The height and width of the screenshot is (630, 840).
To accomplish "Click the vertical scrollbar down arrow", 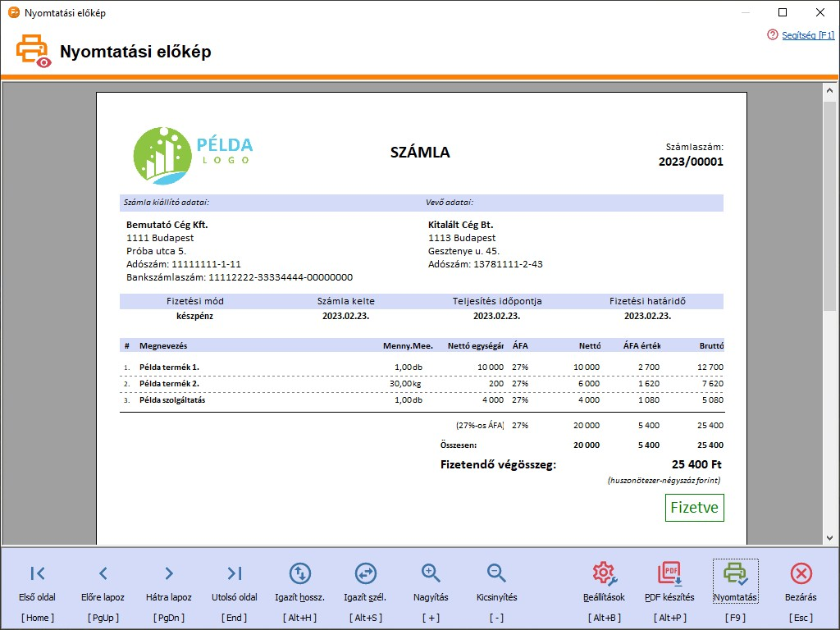I will coord(830,537).
